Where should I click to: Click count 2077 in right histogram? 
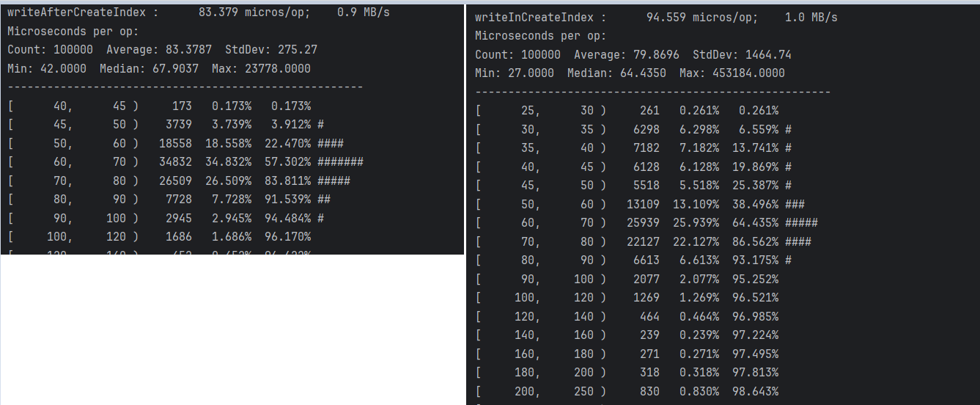[646, 280]
